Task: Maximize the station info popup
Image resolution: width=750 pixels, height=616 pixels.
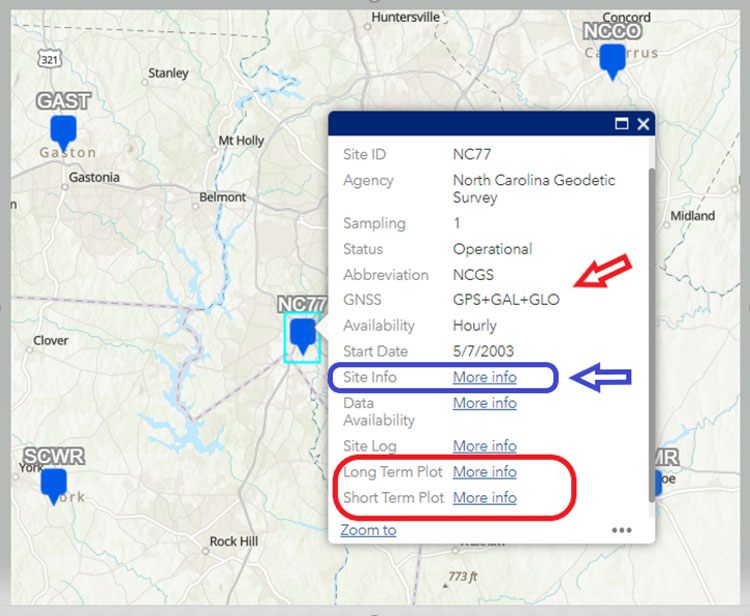Action: point(621,124)
